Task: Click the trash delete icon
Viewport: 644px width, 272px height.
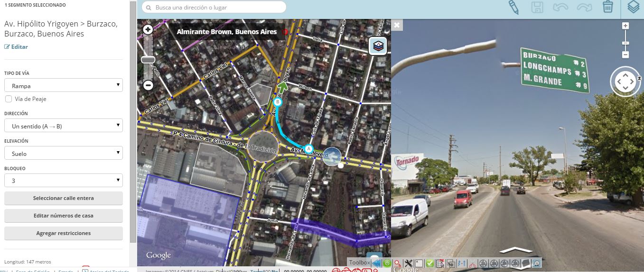Action: point(608,7)
